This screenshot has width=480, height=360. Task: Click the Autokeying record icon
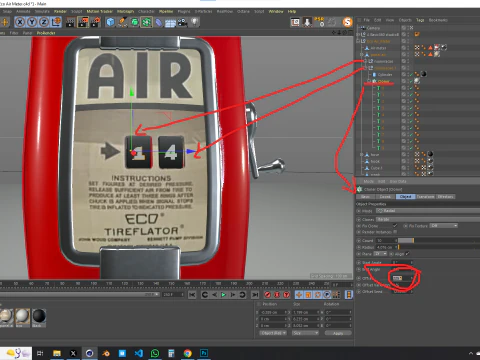(x=277, y=295)
